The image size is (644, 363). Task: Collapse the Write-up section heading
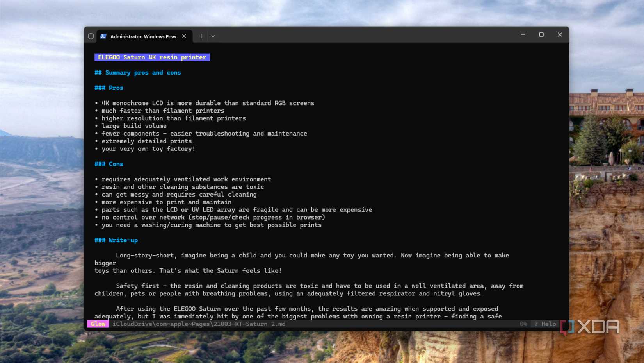[116, 240]
